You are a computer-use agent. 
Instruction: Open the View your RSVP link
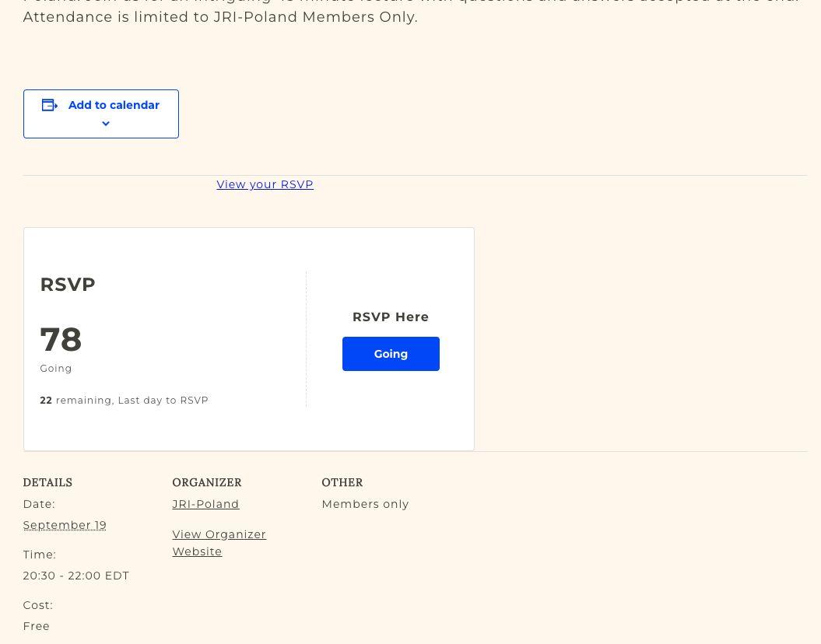tap(265, 184)
